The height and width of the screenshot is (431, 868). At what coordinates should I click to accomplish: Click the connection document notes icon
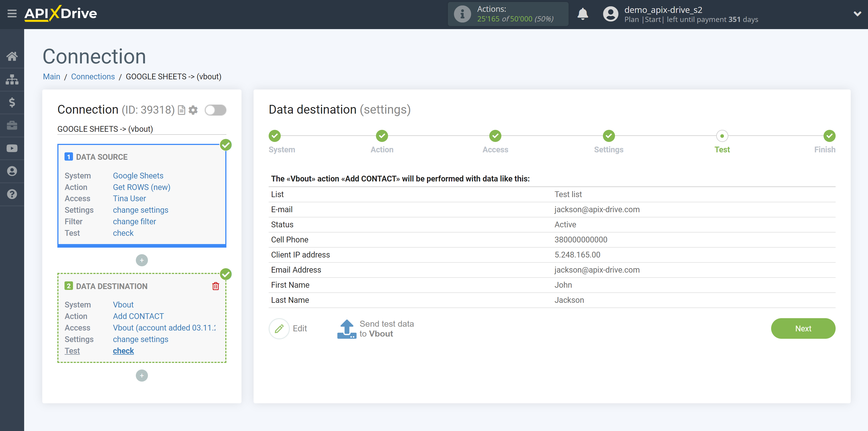click(182, 110)
